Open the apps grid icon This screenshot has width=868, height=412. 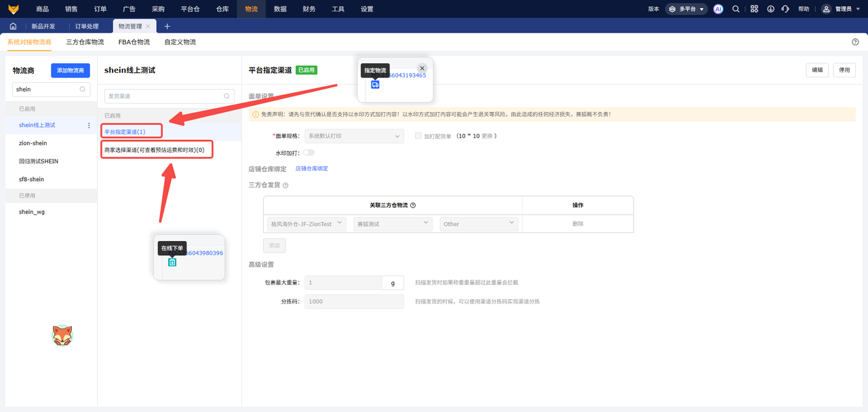[753, 9]
